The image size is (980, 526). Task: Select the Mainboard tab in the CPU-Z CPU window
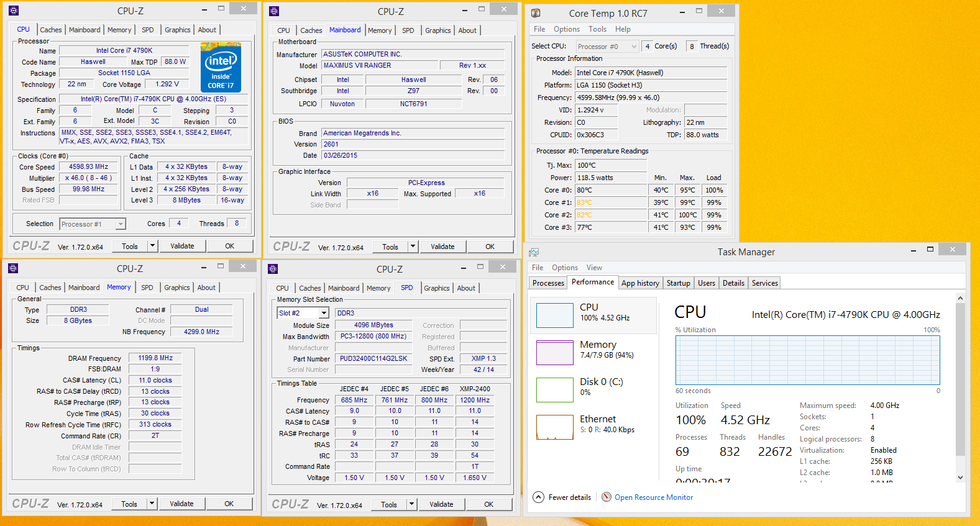coord(85,30)
